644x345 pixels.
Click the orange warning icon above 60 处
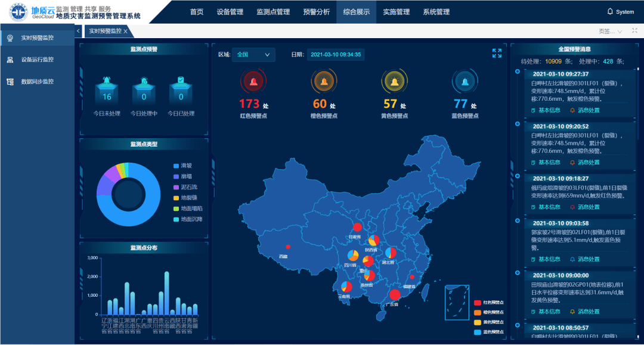click(x=323, y=82)
